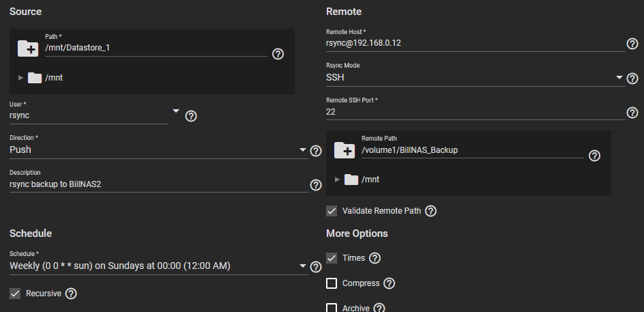Click the remote /mnt folder icon

351,180
